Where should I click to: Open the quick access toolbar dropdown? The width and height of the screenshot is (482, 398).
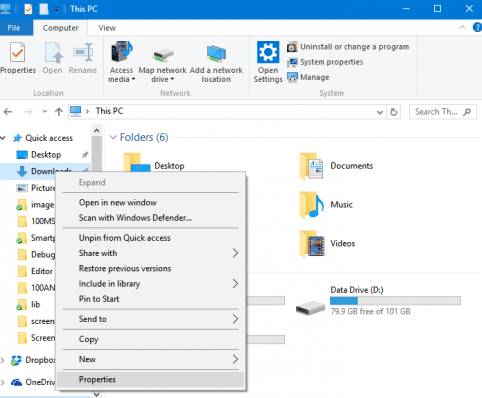(56, 10)
